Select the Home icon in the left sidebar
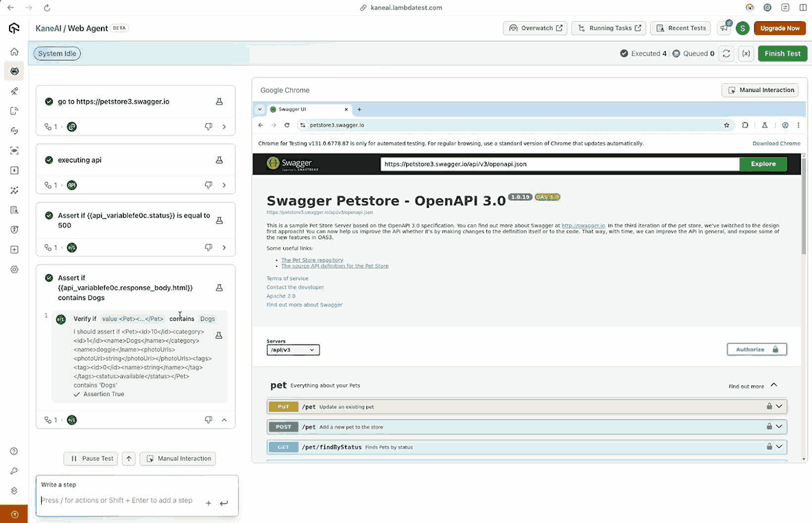Viewport: 812px width, 523px height. [14, 51]
